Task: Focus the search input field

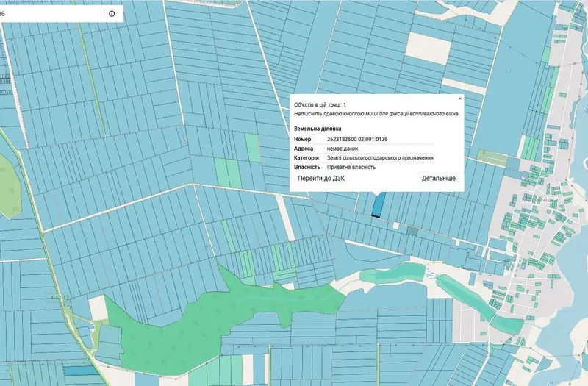Action: [51, 14]
